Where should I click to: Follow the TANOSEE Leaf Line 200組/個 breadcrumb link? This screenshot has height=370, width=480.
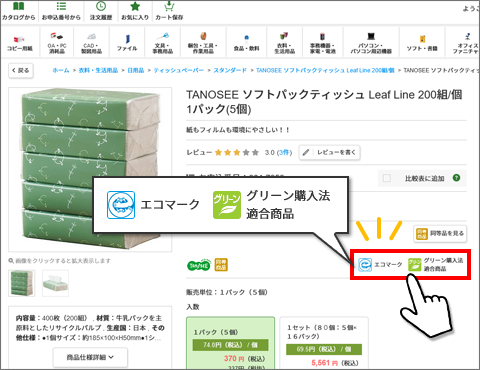325,70
